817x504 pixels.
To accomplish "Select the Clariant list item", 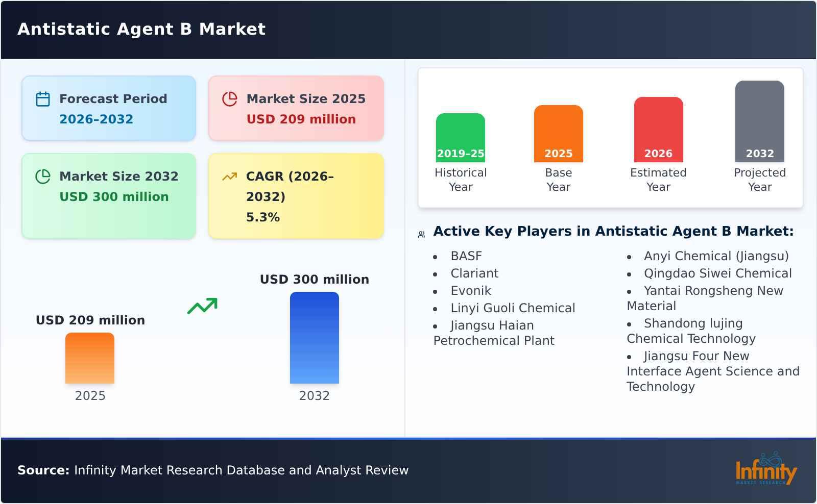I will click(x=474, y=273).
